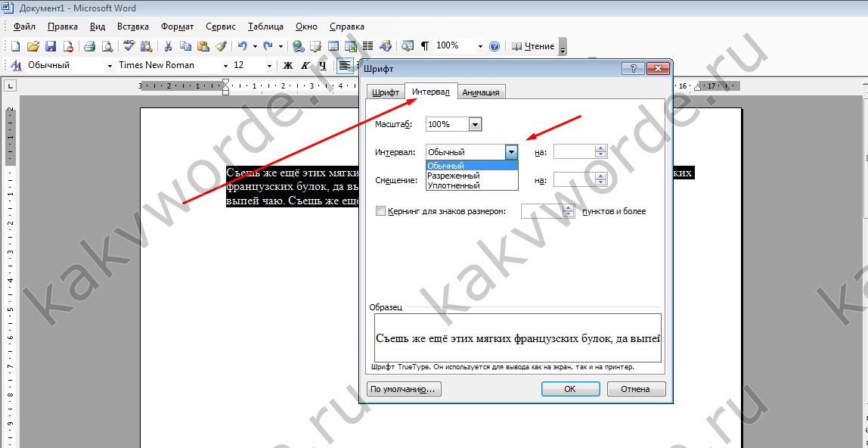Toggle underline formatting with Ч button
The image size is (868, 448).
coord(323,66)
